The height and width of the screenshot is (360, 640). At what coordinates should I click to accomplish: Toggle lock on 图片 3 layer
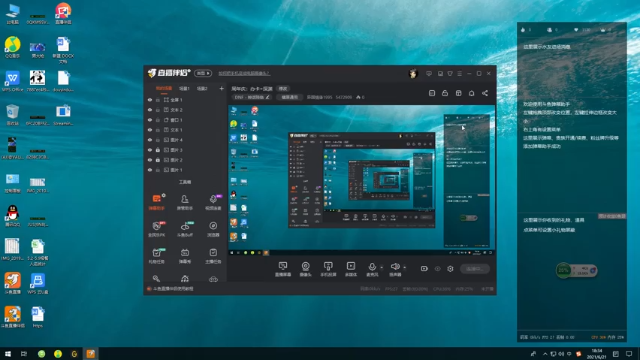(x=158, y=150)
